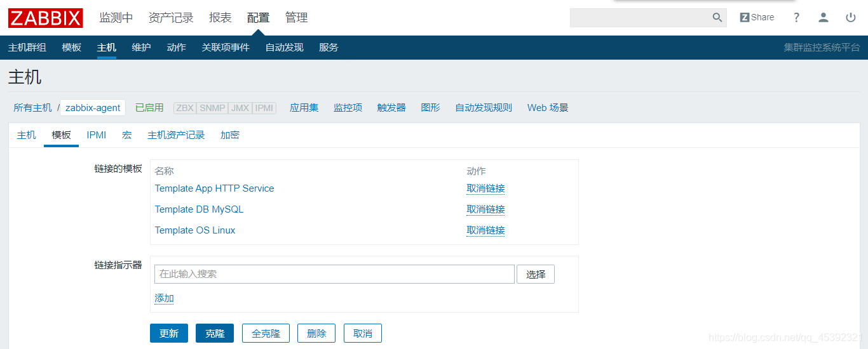Unlink Template App HTTP Service

(486, 188)
